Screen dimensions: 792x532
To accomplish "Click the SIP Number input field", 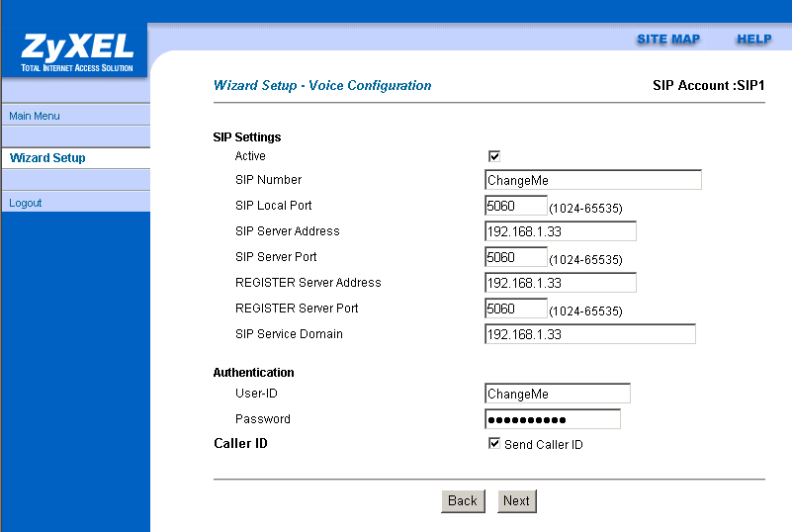I will [x=592, y=180].
